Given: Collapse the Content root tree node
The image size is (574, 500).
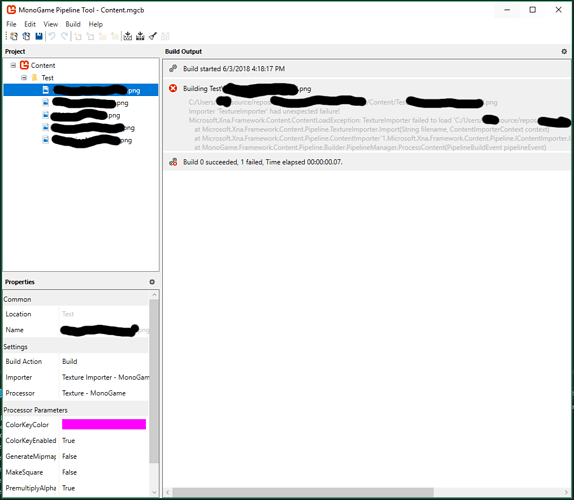Looking at the screenshot, I should [x=13, y=66].
